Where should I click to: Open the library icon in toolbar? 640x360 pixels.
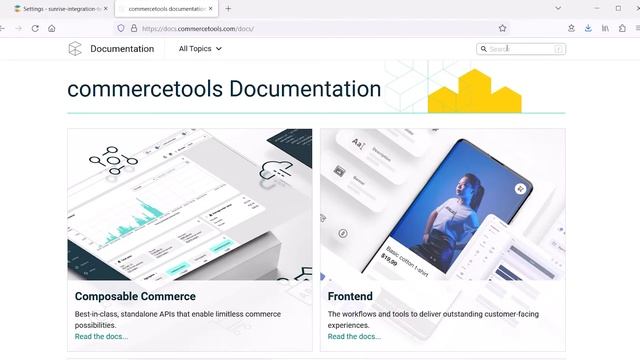click(x=605, y=28)
